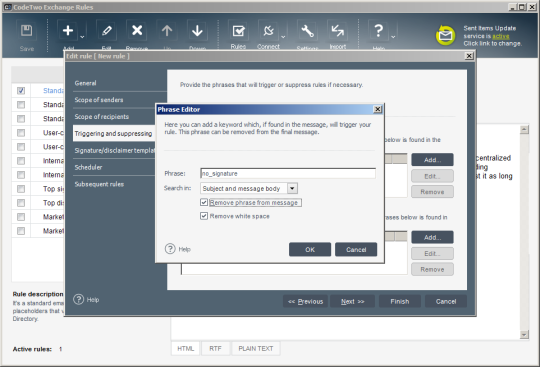This screenshot has height=367, width=540.
Task: Click the Help icon in Phrase Editor
Action: pos(170,249)
